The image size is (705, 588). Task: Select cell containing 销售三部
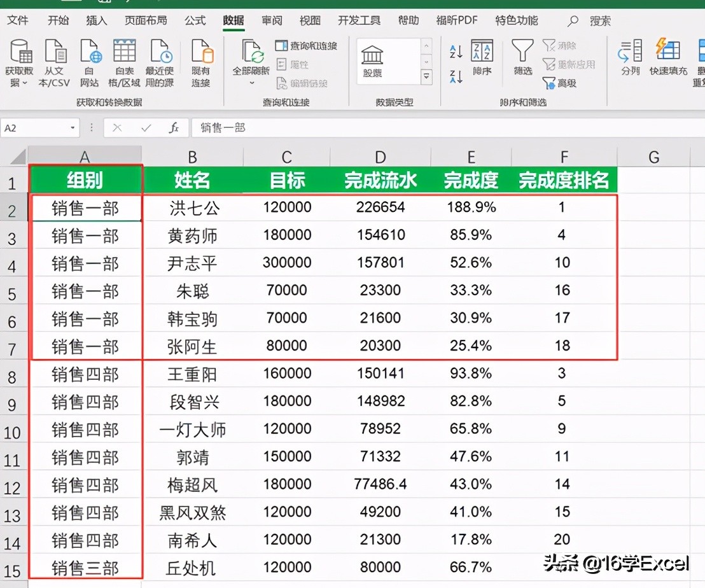coord(85,568)
